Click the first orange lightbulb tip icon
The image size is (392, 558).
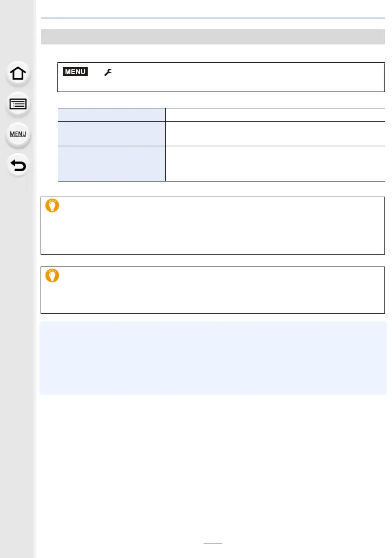tap(53, 206)
